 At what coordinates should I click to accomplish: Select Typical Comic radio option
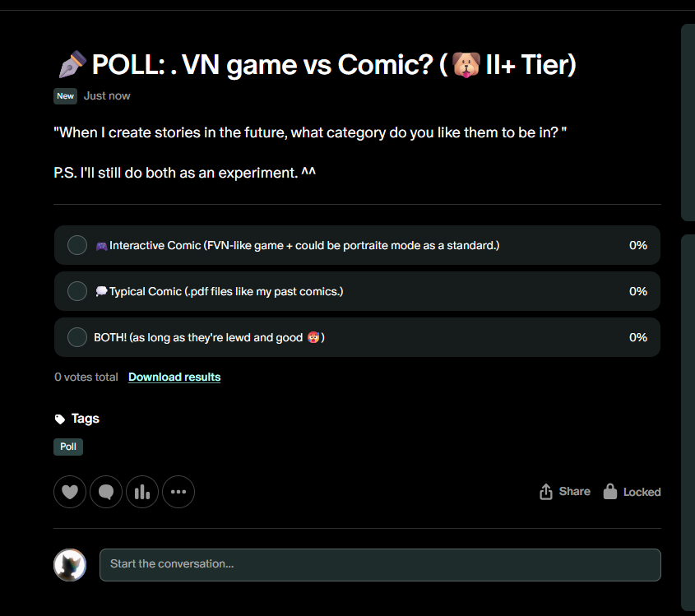point(77,291)
